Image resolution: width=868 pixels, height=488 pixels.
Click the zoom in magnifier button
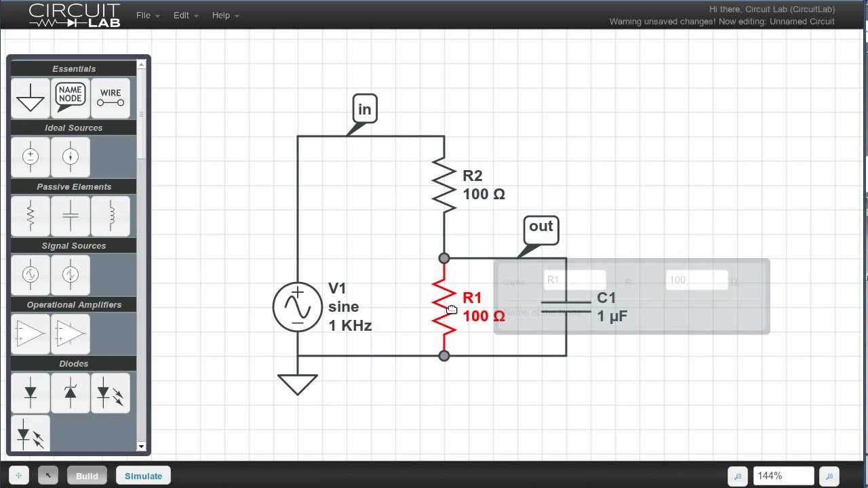point(829,476)
